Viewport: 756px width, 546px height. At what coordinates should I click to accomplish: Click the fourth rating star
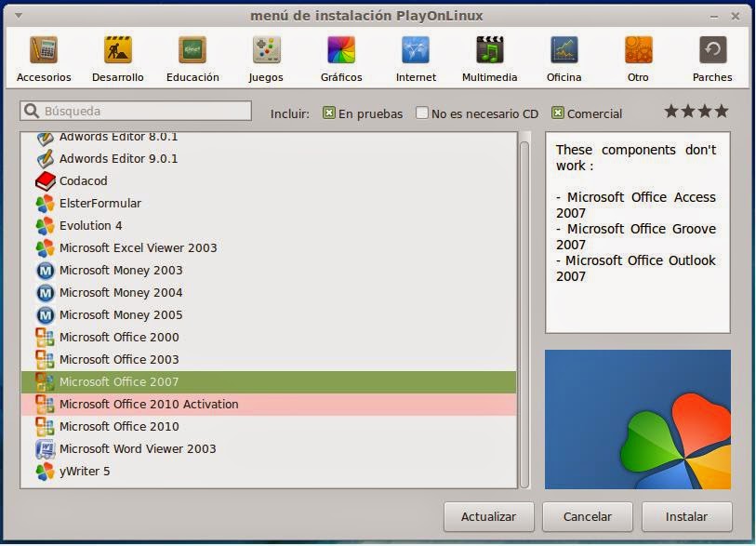(722, 111)
